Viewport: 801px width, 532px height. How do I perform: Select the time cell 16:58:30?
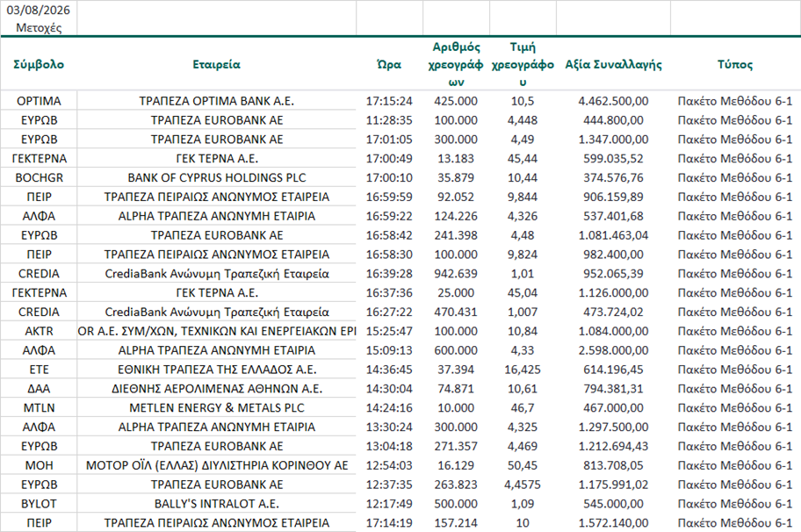point(389,255)
